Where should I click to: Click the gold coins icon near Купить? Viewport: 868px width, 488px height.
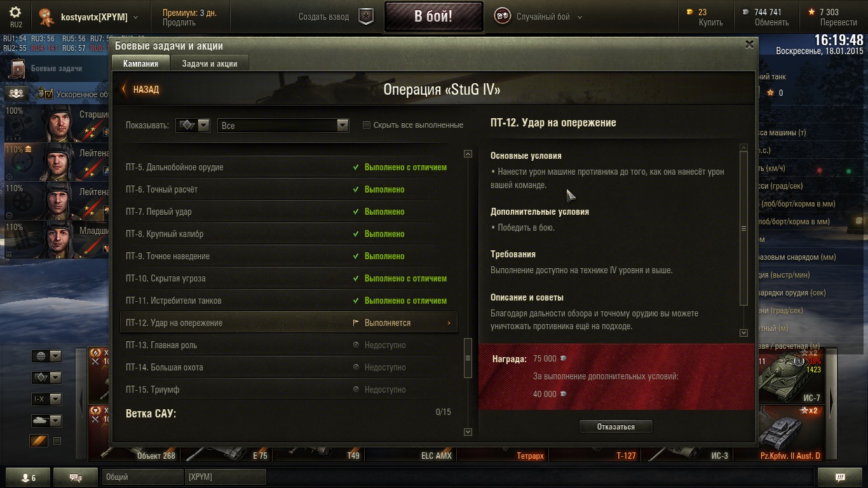tap(691, 12)
